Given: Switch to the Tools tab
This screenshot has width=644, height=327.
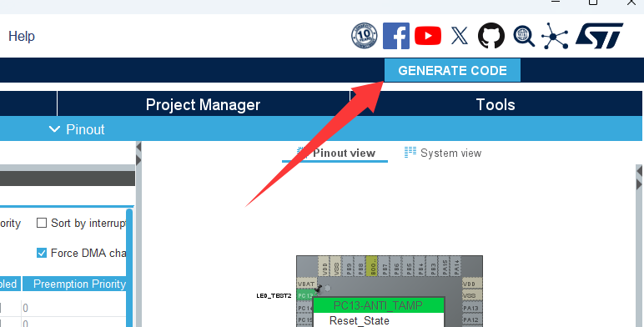Looking at the screenshot, I should [496, 104].
